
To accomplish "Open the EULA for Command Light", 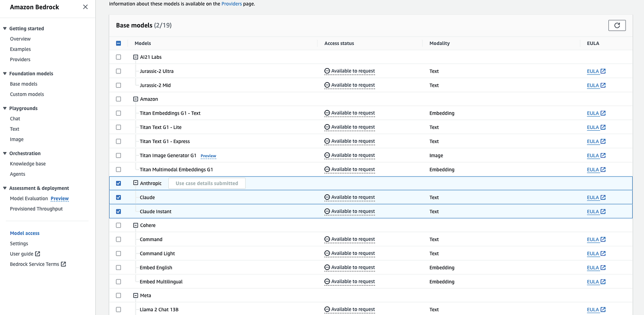I will coord(593,253).
